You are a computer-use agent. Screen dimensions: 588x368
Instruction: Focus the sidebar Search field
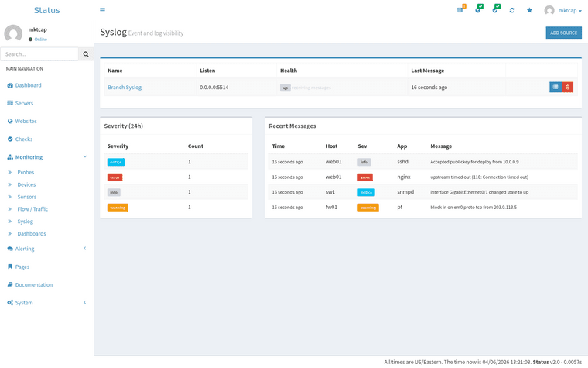point(39,54)
